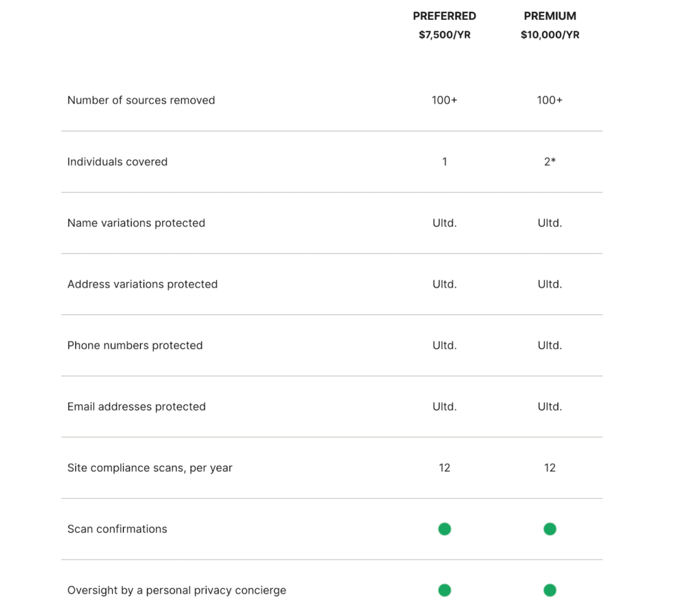Select the PREMIUM plan column header
The image size is (700, 610).
[x=550, y=16]
